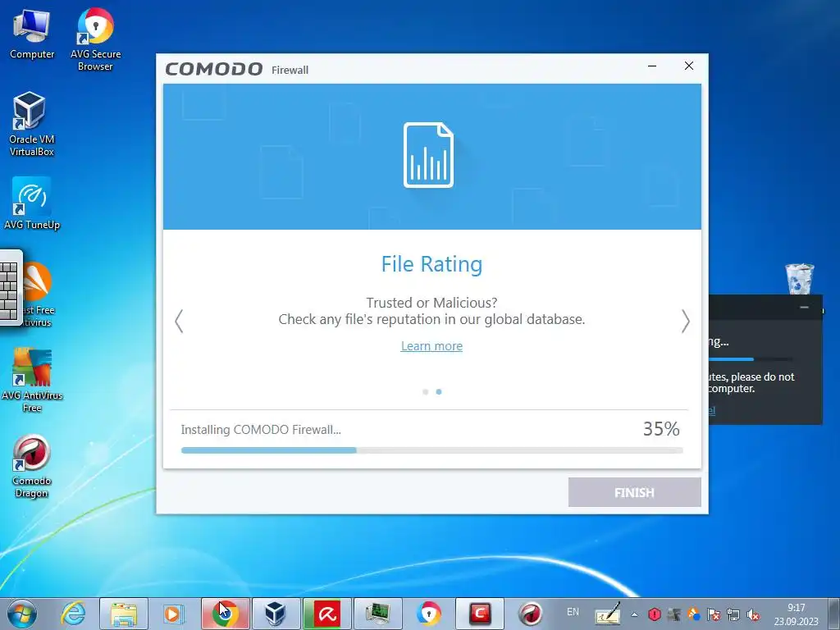Switch to Comodo installer taskbar button
The image size is (840, 630).
click(x=479, y=614)
